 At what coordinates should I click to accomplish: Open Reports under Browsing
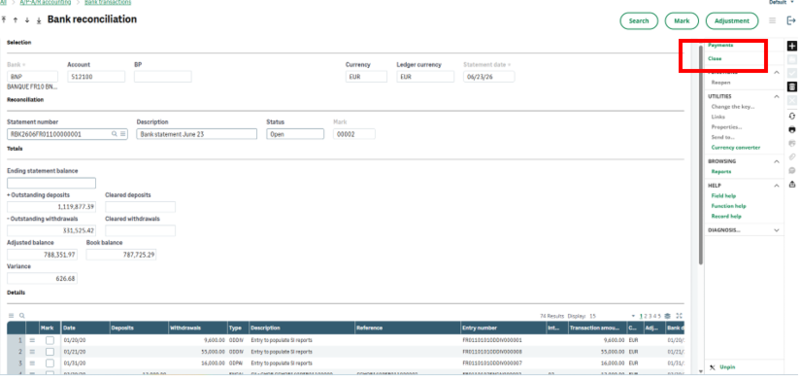coord(721,172)
